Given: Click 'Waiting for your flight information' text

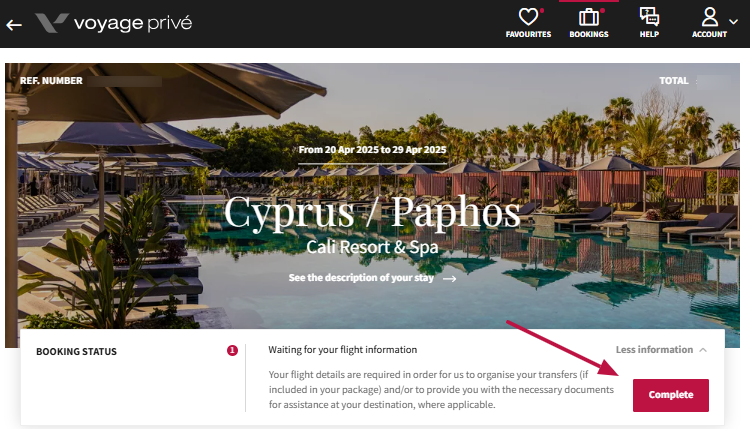Looking at the screenshot, I should [342, 350].
